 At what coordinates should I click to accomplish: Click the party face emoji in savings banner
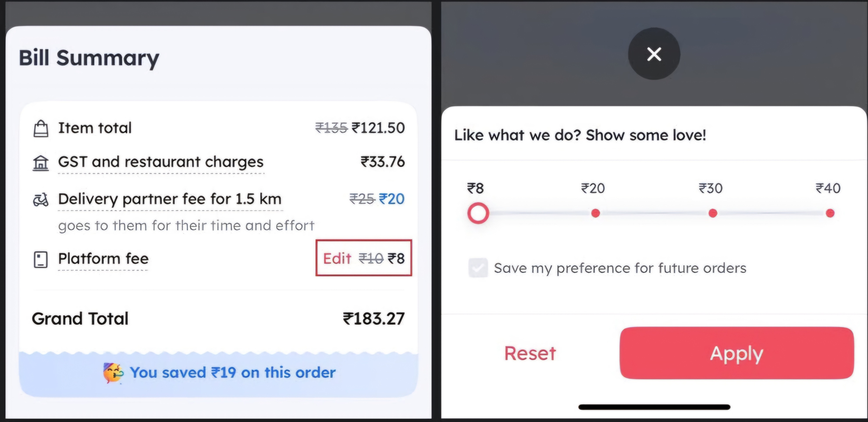(x=113, y=373)
